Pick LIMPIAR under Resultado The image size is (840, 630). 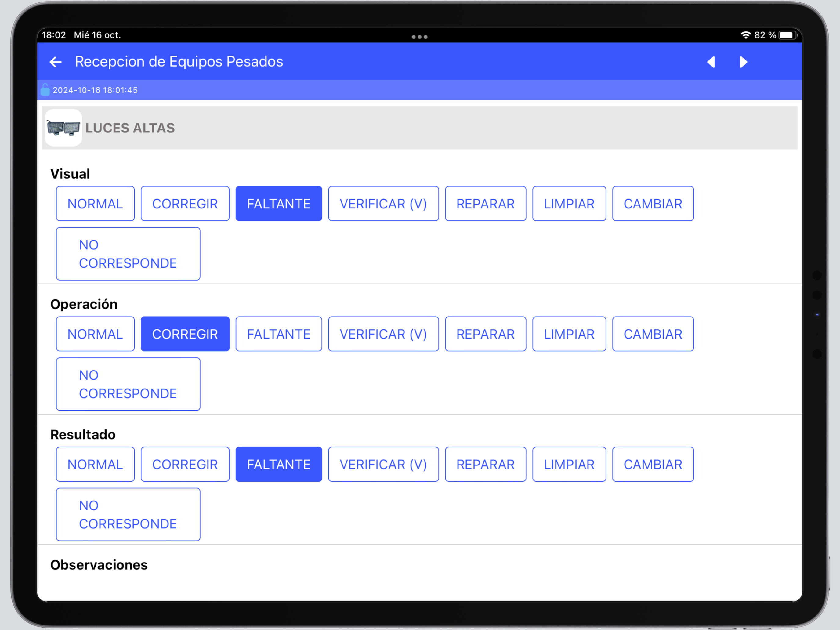[569, 464]
